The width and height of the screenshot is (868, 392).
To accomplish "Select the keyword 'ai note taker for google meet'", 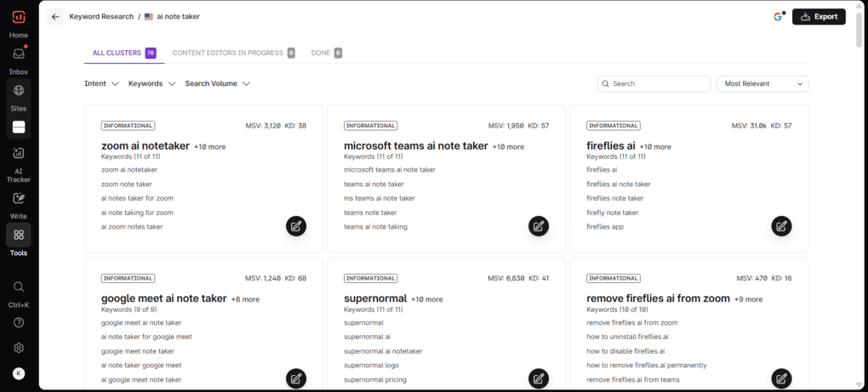I will pyautogui.click(x=146, y=337).
